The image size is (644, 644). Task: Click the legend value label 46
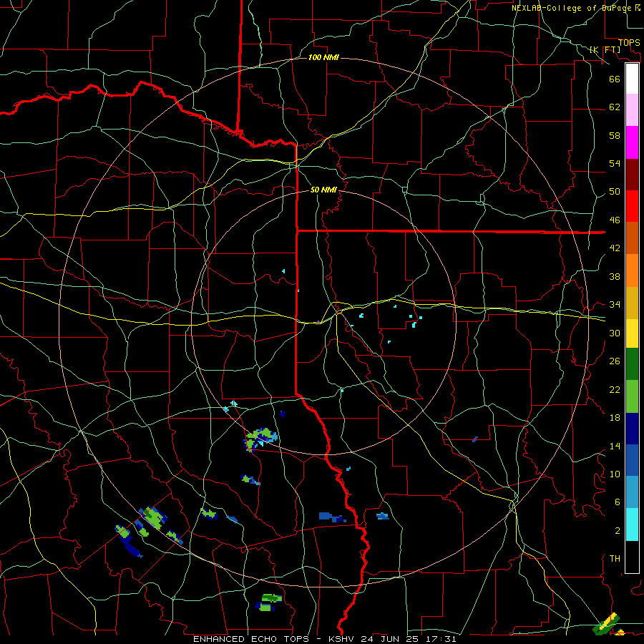click(615, 220)
